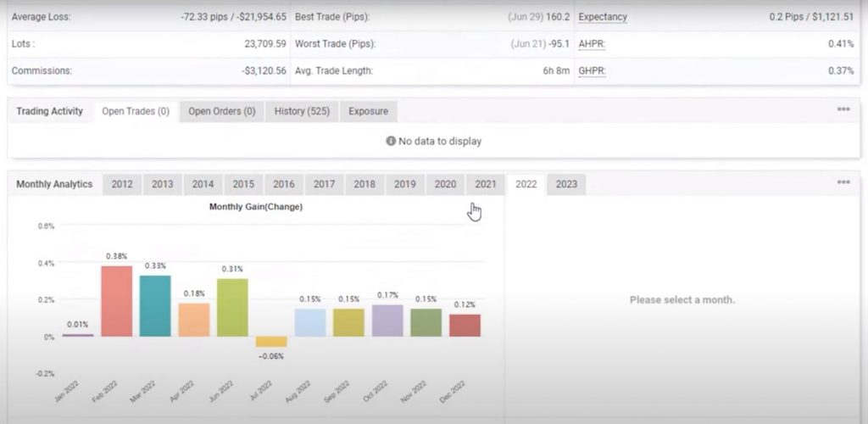Click the GHPR metric label

(591, 70)
